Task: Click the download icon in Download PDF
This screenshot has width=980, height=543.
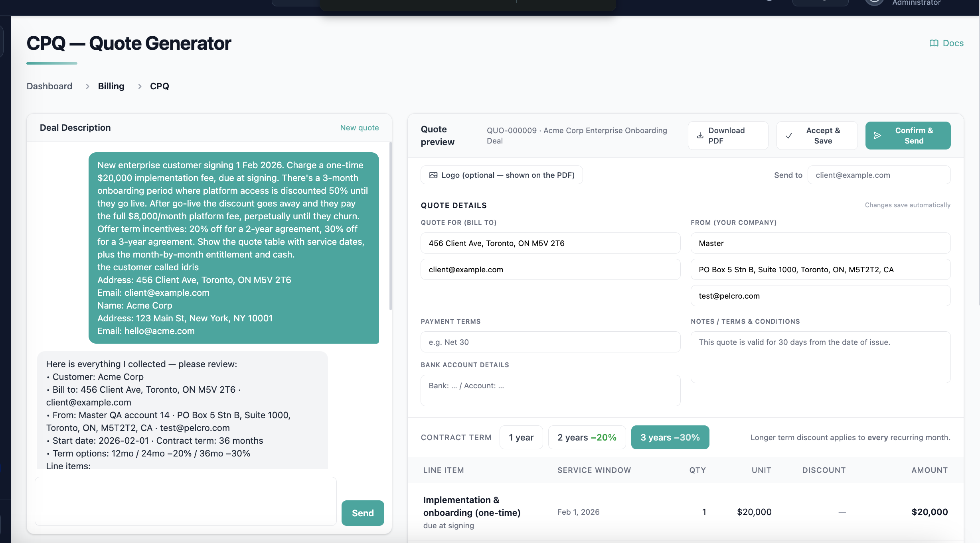Action: pyautogui.click(x=700, y=136)
